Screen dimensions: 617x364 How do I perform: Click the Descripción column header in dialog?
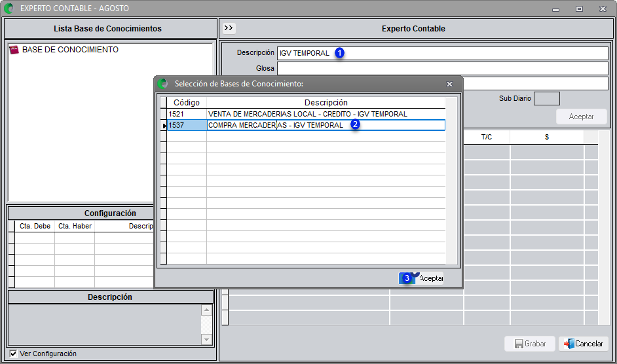[326, 103]
